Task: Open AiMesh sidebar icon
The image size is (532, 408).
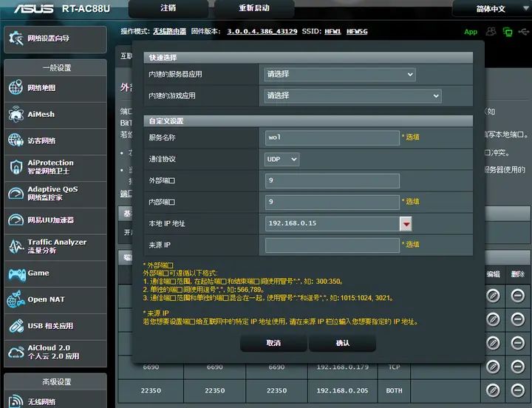Action: (16, 114)
